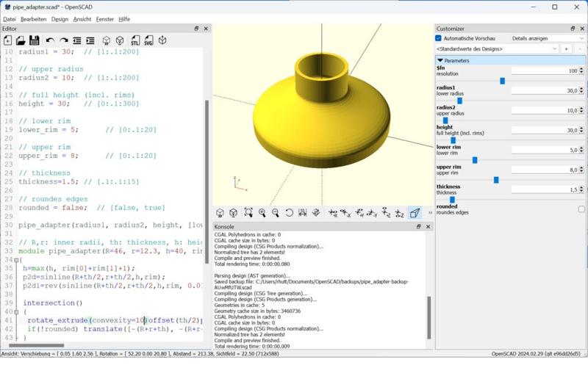Screen dimensions: 588x376
Task: Click the editor's horizontal scrollbar
Action: coord(36,345)
